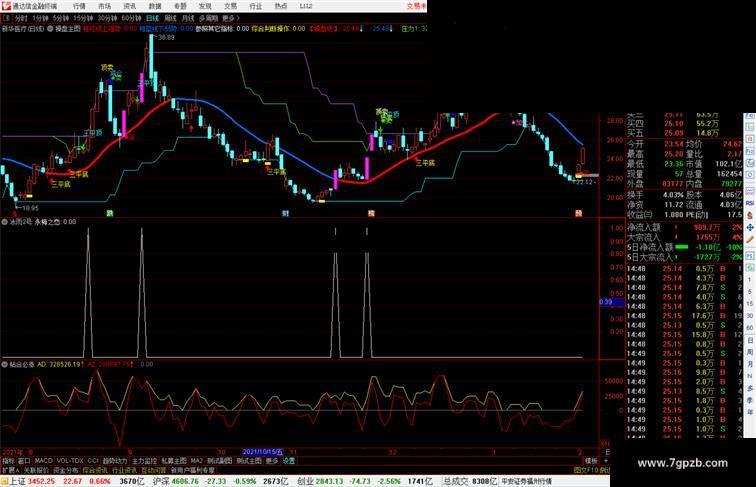Click the 财 event marker below the chart
The height and width of the screenshot is (487, 756).
[x=285, y=213]
